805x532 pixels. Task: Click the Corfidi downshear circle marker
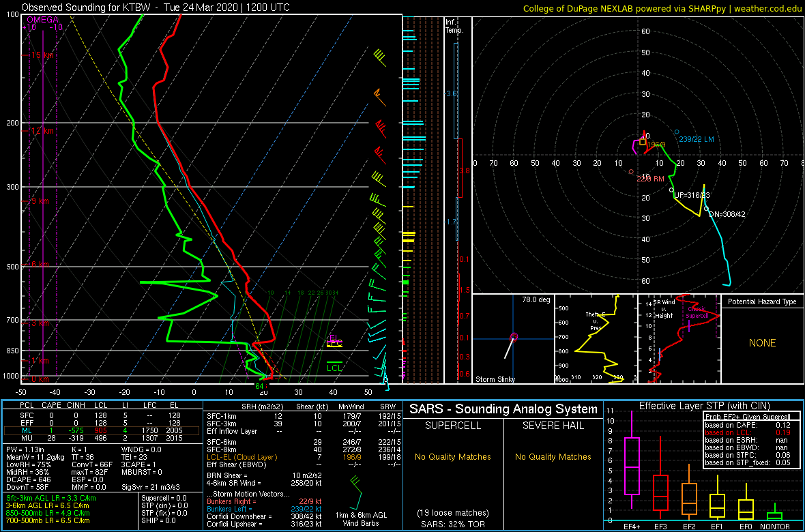[707, 208]
